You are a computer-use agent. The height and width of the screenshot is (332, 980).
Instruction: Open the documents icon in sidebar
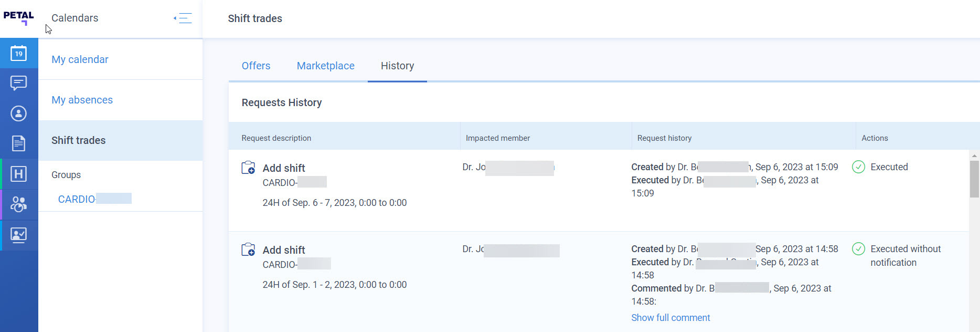point(19,143)
